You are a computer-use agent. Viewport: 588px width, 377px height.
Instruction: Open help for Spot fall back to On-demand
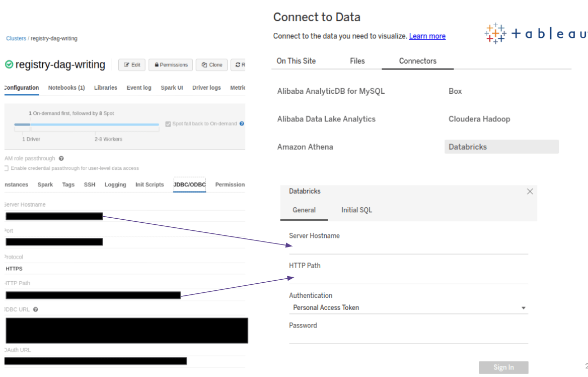coord(241,123)
